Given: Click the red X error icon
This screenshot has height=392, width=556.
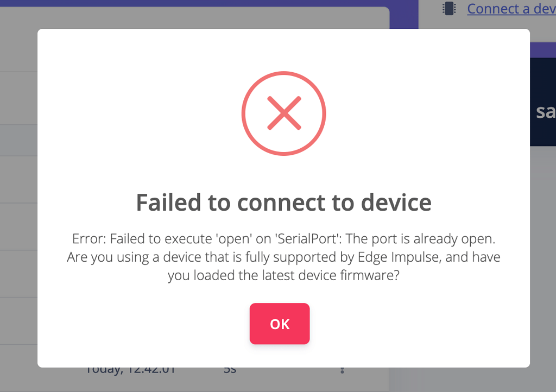Looking at the screenshot, I should pyautogui.click(x=283, y=113).
